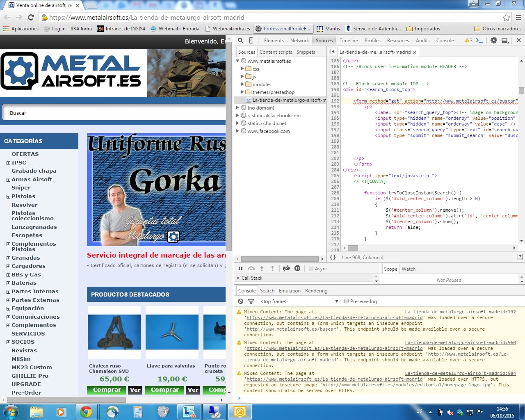Check the Preserve log option
This screenshot has width=525, height=420.
[347, 301]
